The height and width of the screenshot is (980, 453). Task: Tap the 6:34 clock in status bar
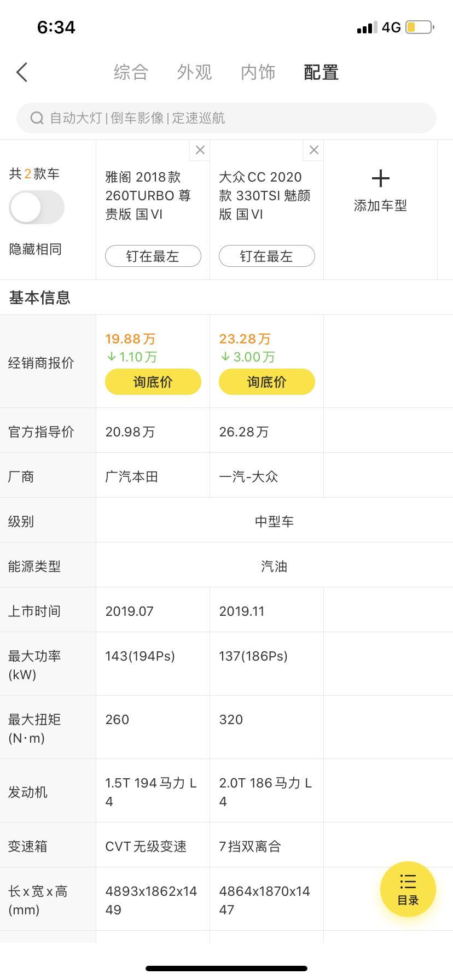tap(56, 27)
